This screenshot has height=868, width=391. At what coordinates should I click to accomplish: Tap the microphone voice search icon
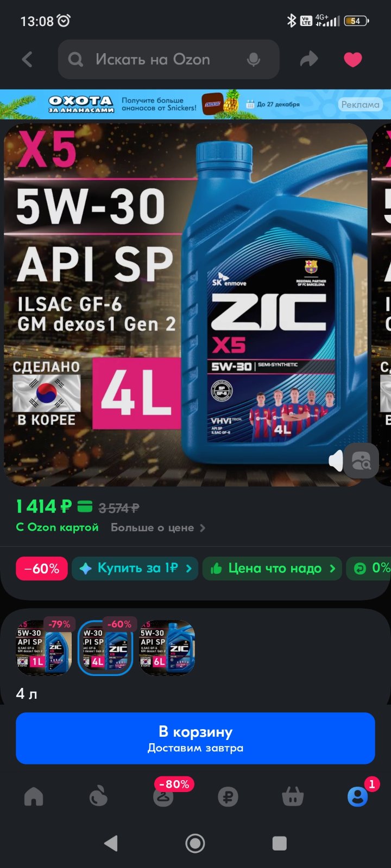pyautogui.click(x=253, y=60)
